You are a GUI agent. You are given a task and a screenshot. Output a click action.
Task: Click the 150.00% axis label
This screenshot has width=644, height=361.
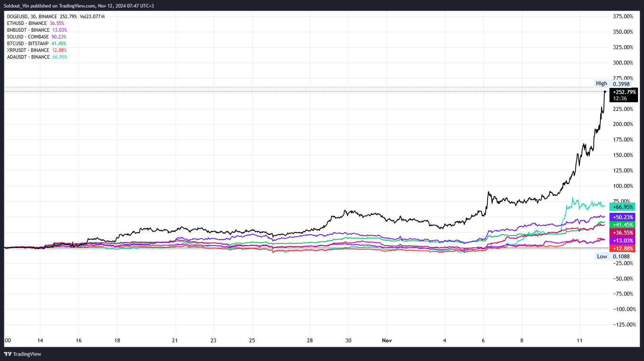pyautogui.click(x=623, y=155)
